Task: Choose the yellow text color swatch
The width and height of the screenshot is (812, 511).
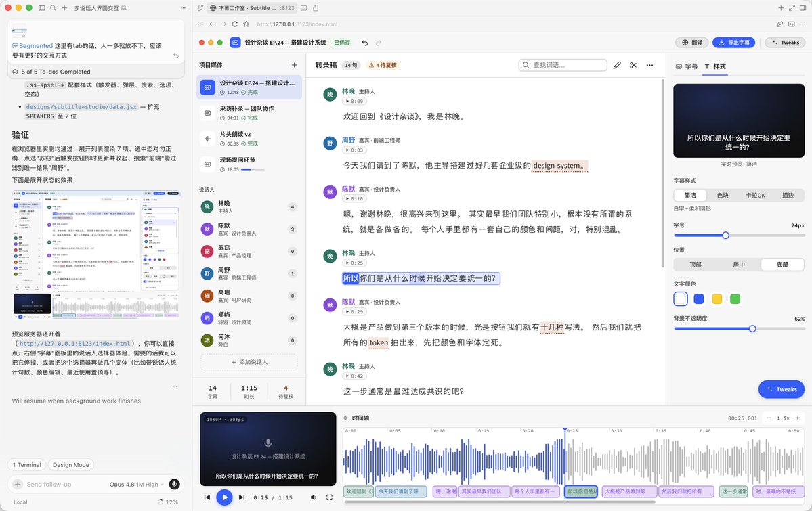Action: [x=717, y=298]
